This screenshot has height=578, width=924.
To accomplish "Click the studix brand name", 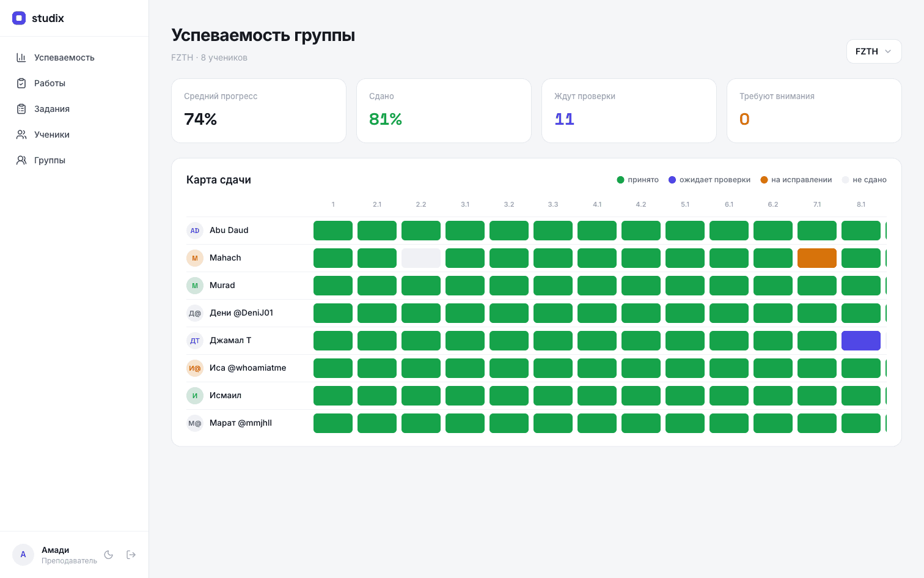I will pos(48,18).
